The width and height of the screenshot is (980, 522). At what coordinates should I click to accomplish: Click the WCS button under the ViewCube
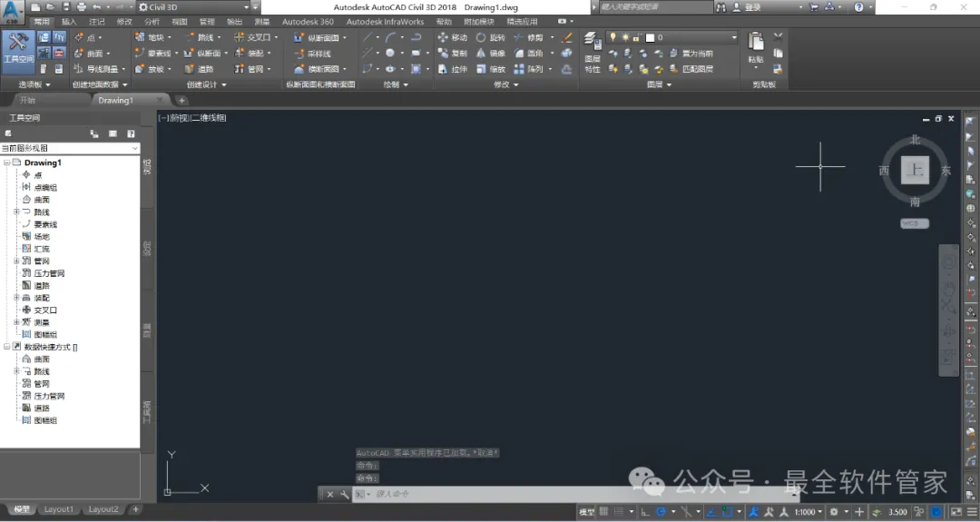click(x=915, y=223)
